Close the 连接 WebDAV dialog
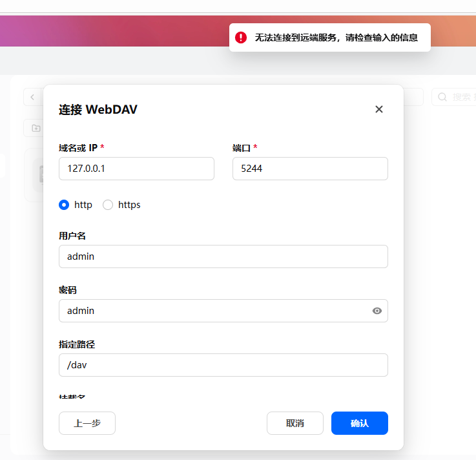Viewport: 476px width, 460px height. [x=379, y=109]
